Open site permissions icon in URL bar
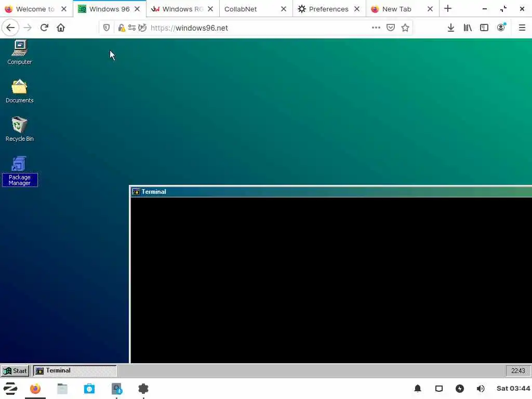The width and height of the screenshot is (532, 399). (132, 28)
